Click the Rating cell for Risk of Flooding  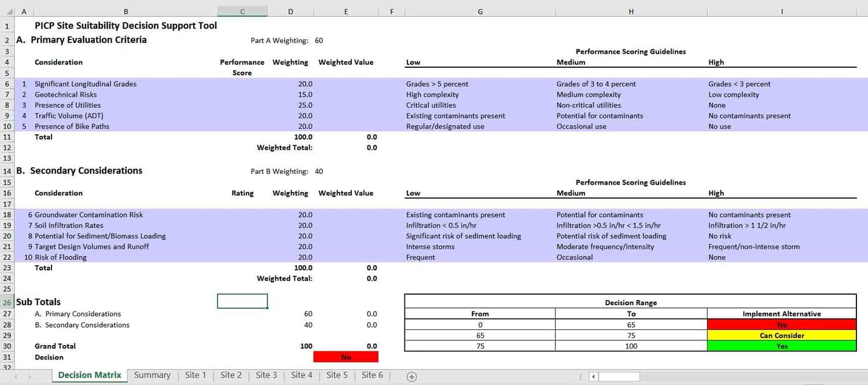click(242, 258)
